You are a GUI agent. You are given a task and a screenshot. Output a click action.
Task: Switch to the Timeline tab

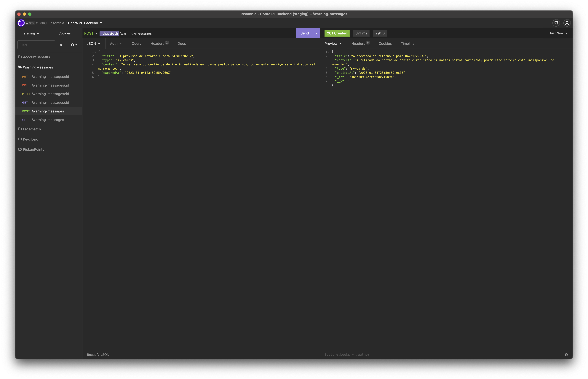pyautogui.click(x=407, y=44)
